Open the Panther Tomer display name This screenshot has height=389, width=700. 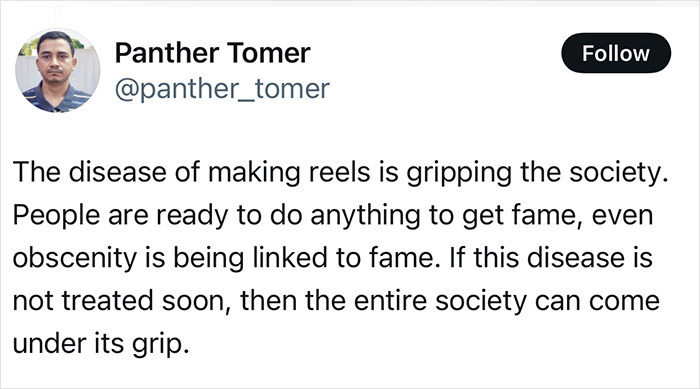[212, 53]
